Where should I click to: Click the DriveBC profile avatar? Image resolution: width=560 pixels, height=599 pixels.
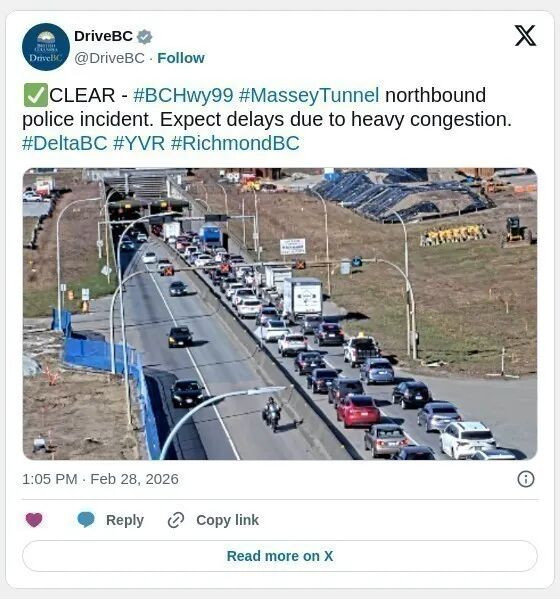click(46, 47)
